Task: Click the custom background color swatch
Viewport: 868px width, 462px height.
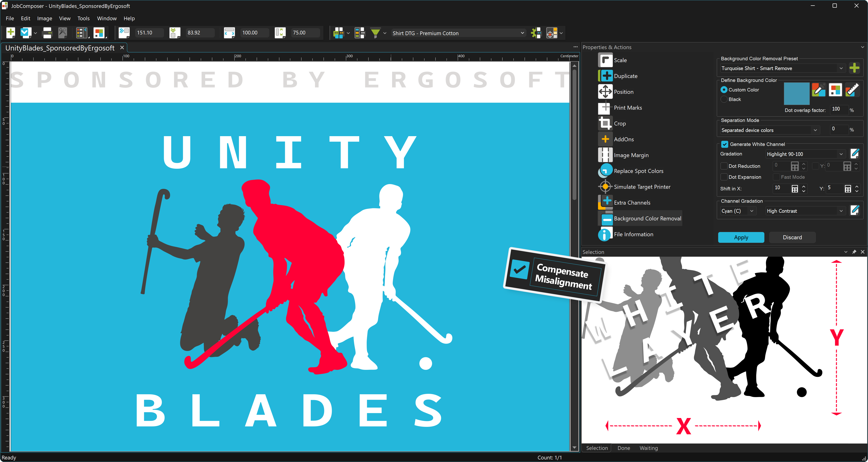Action: (796, 94)
